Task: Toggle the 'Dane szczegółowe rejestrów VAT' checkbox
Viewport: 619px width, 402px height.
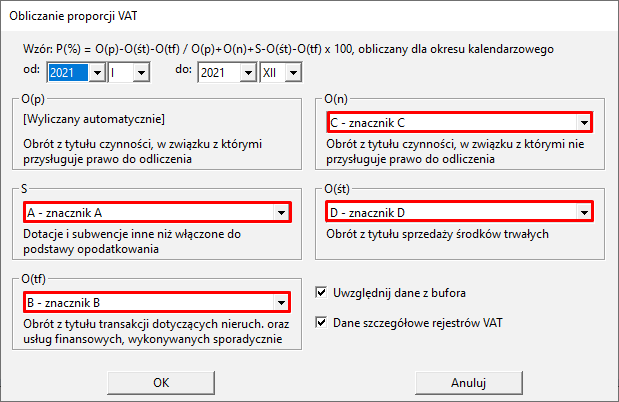Action: coord(322,322)
